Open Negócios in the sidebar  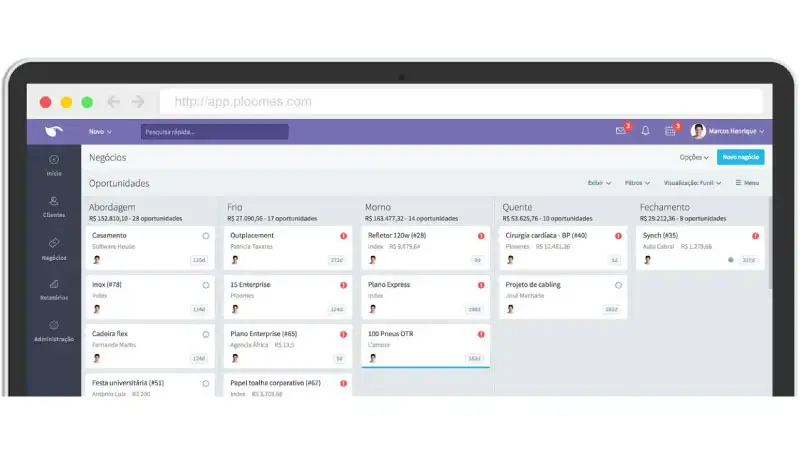pyautogui.click(x=54, y=249)
